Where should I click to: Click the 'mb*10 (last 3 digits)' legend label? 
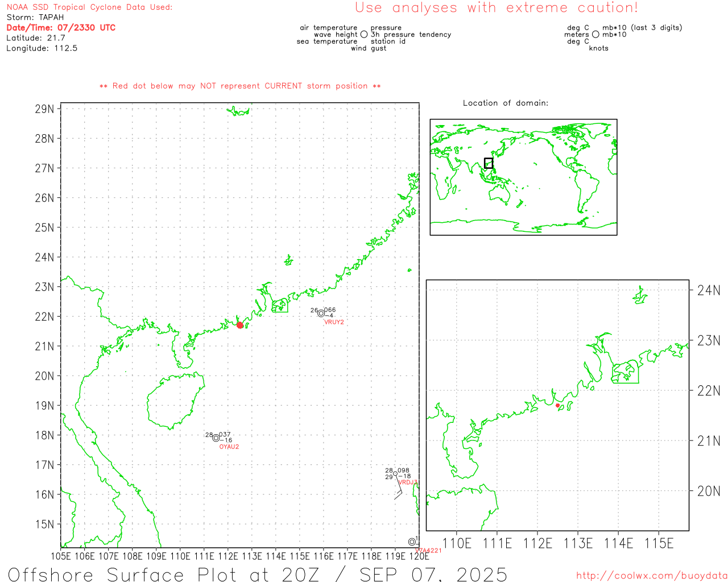(x=642, y=28)
